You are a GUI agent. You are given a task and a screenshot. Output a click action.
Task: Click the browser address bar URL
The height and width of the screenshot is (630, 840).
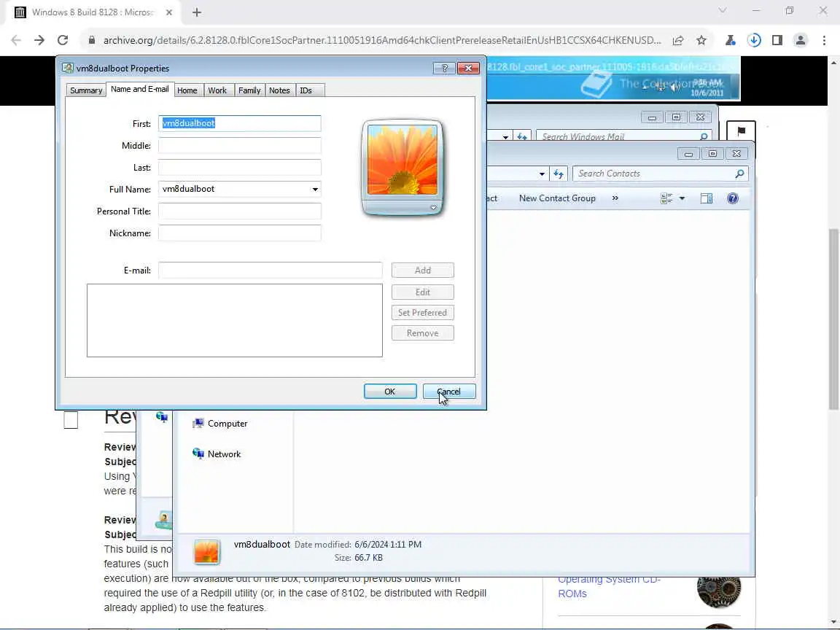[x=382, y=40]
